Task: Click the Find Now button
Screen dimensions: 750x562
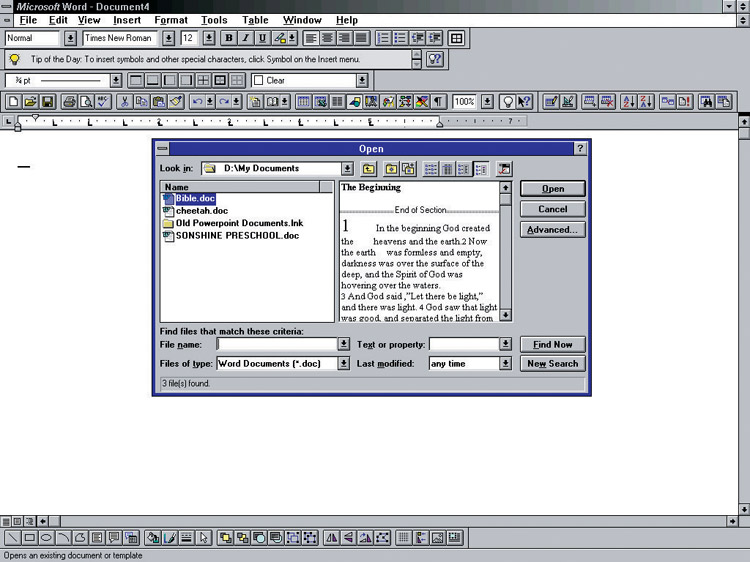Action: point(553,344)
